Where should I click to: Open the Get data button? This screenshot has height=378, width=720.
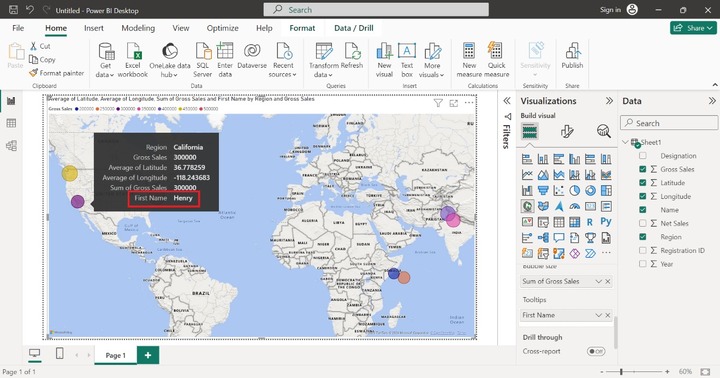tap(106, 60)
